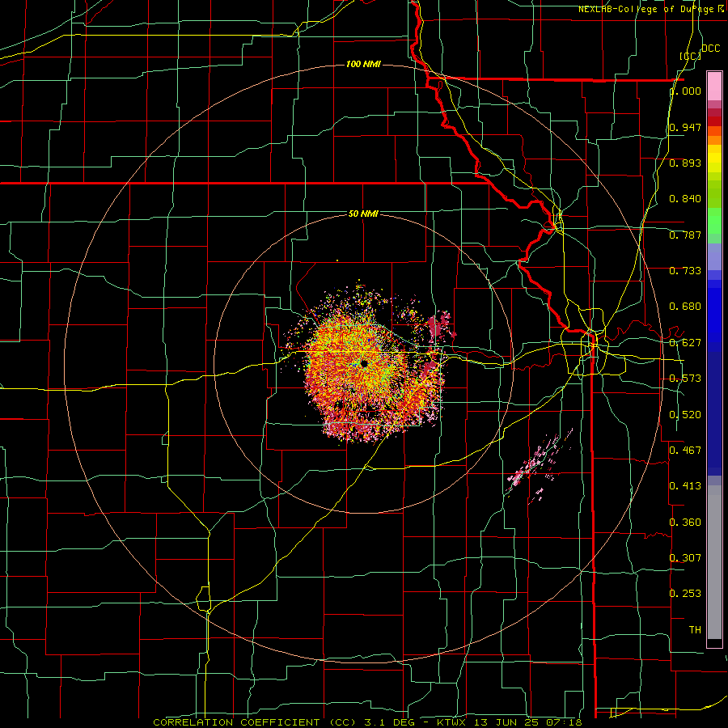Click the 0.947 value on the color scale
Screen dimensions: 728x728
pos(685,127)
